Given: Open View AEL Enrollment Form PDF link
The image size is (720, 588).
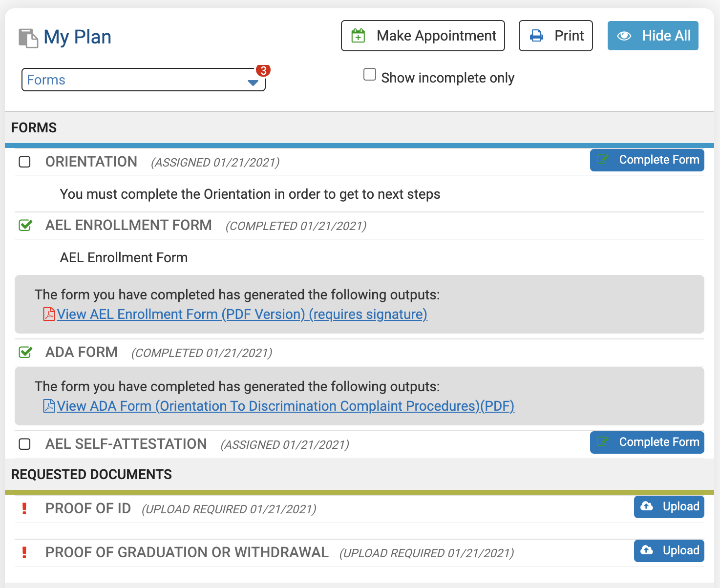Looking at the screenshot, I should click(x=242, y=314).
